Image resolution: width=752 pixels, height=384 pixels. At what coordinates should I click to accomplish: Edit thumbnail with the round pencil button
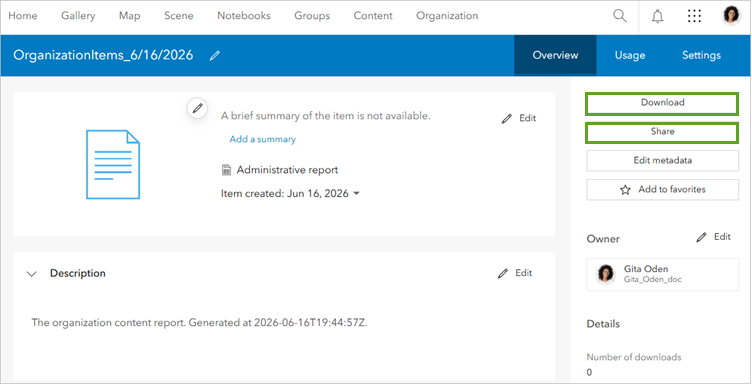(x=197, y=108)
